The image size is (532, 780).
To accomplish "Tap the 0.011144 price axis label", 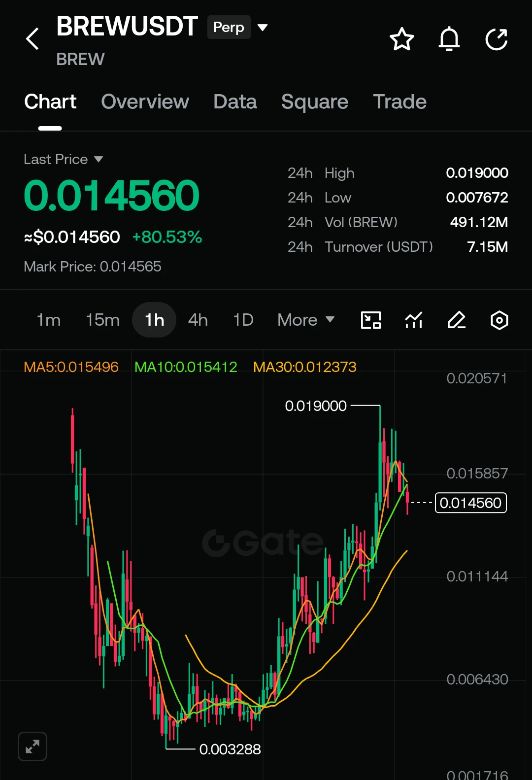I will click(477, 577).
